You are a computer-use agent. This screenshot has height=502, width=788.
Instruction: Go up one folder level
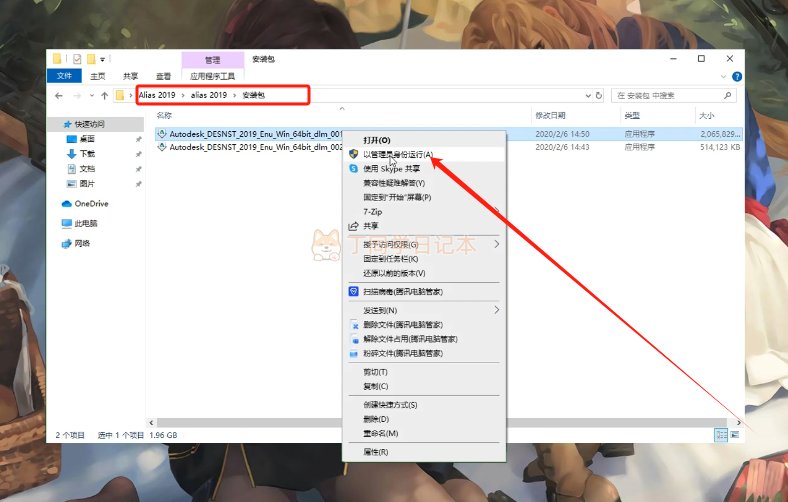(x=105, y=95)
